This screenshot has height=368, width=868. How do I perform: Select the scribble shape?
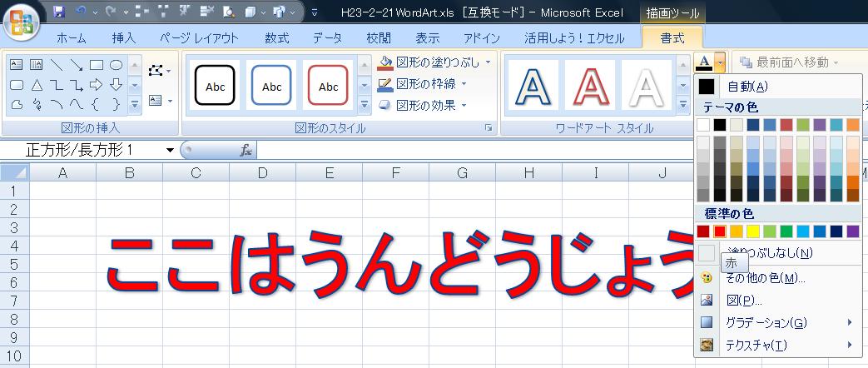(37, 104)
